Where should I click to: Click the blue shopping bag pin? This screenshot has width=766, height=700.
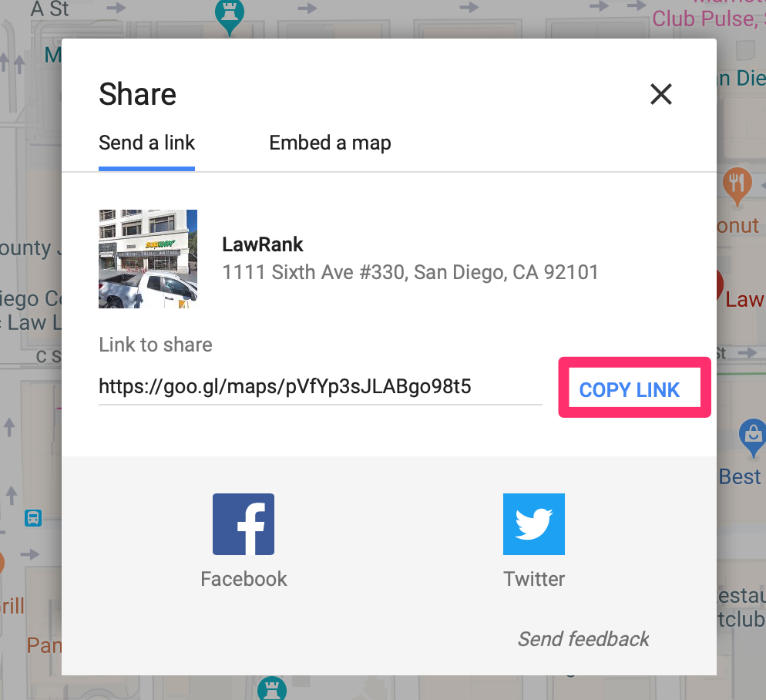[x=753, y=438]
